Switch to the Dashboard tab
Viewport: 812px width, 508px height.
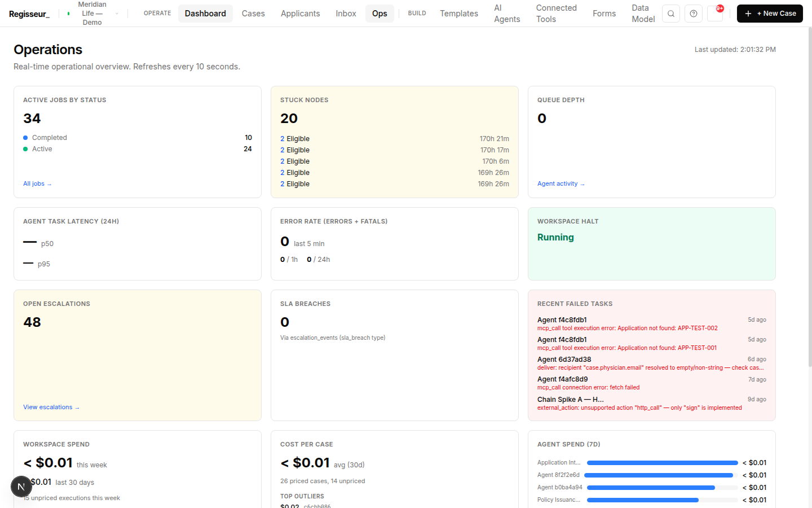click(205, 14)
